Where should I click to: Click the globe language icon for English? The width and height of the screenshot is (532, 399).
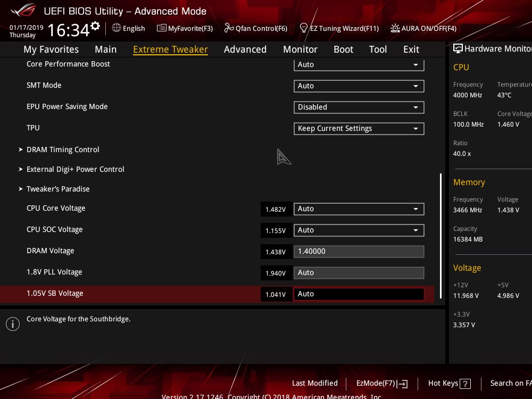pyautogui.click(x=117, y=28)
